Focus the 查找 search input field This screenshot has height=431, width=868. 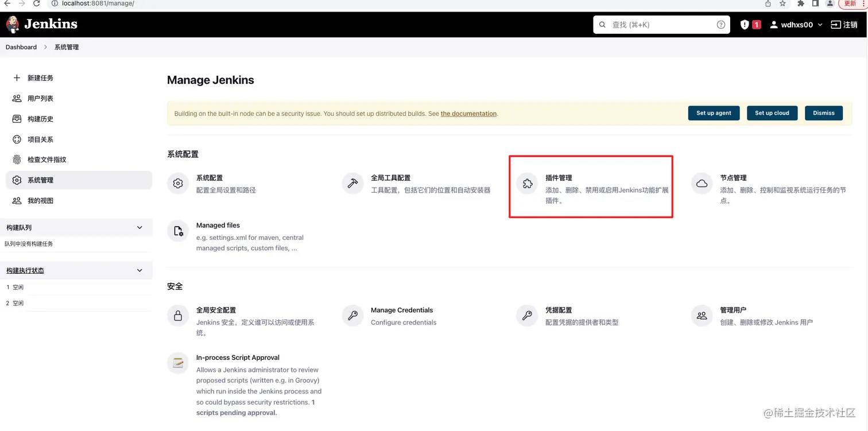[x=661, y=25]
